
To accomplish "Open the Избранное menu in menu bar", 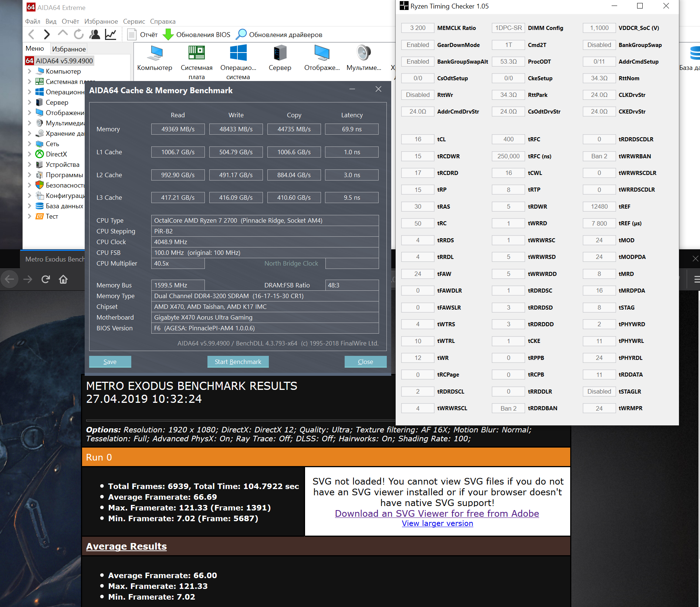I will point(101,21).
